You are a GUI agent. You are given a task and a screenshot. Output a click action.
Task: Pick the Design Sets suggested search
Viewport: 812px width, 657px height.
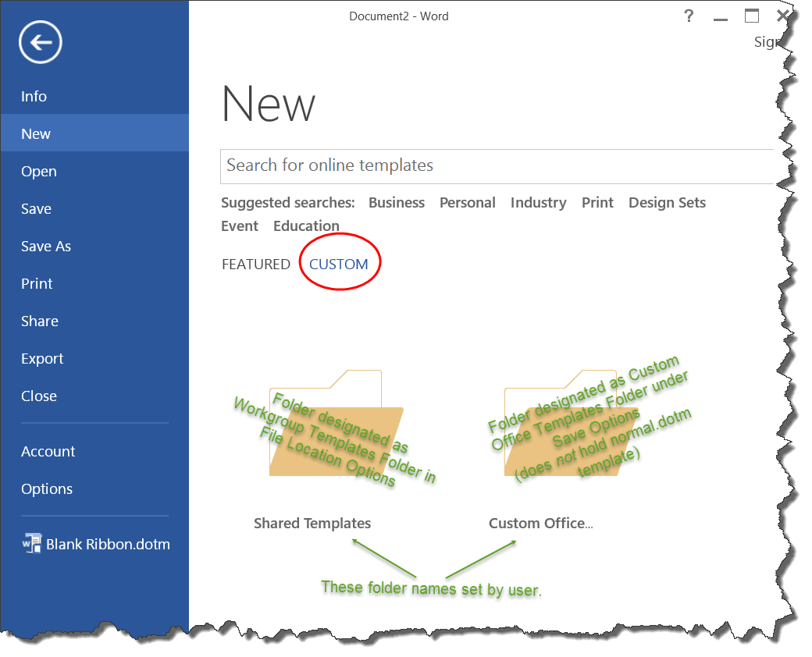666,203
